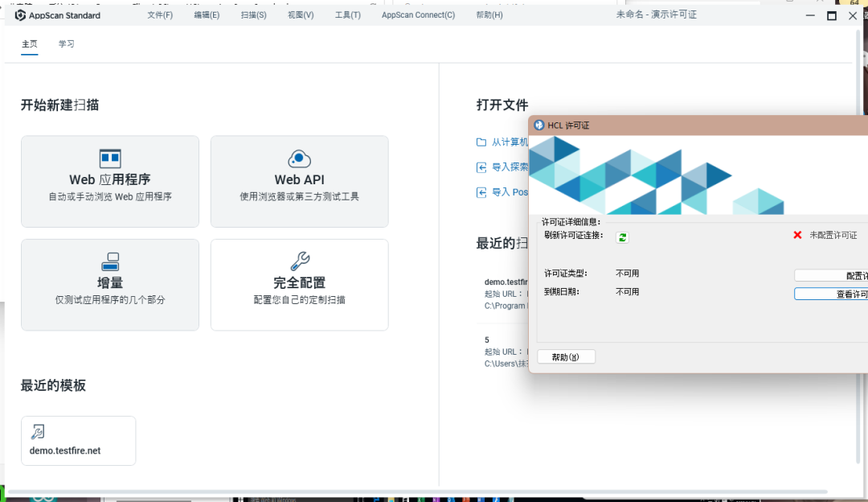Click the Web API cloud icon

(x=299, y=158)
